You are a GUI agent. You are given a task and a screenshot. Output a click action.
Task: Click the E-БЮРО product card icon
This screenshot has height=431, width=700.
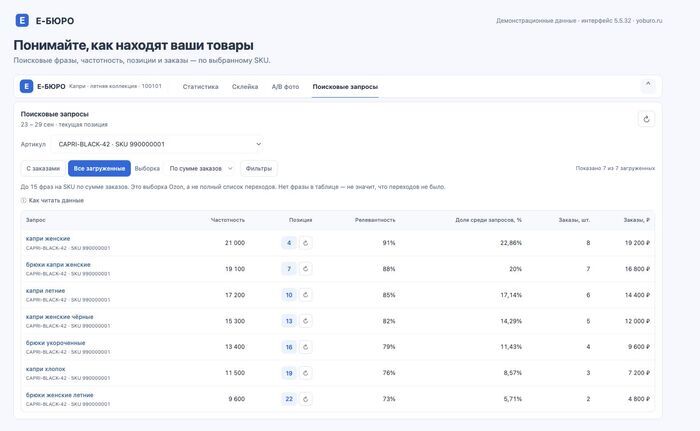click(x=26, y=86)
